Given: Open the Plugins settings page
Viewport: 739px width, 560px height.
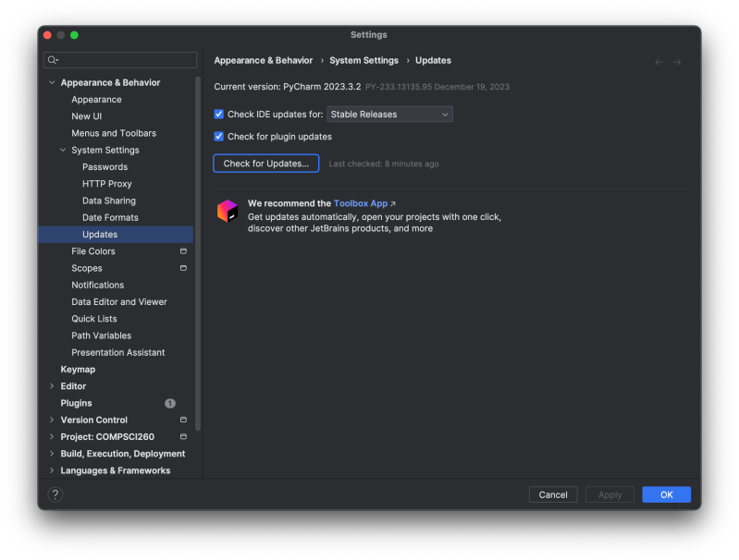Looking at the screenshot, I should (x=77, y=403).
